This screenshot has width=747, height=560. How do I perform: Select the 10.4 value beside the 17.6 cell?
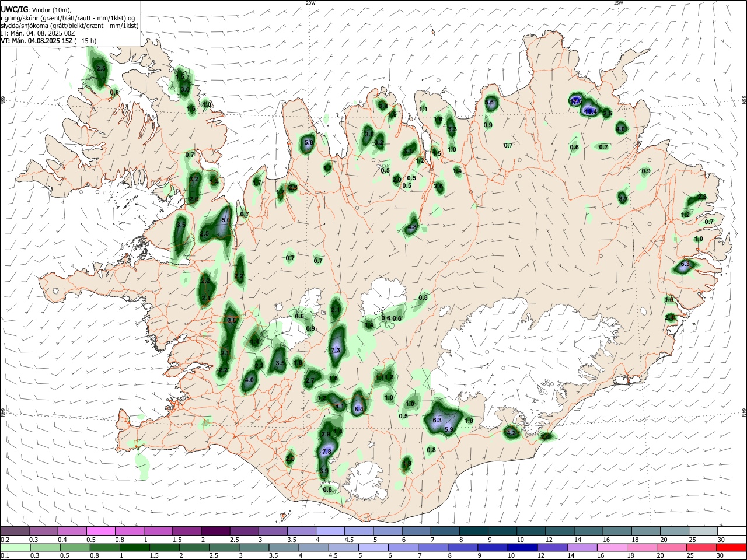click(591, 111)
